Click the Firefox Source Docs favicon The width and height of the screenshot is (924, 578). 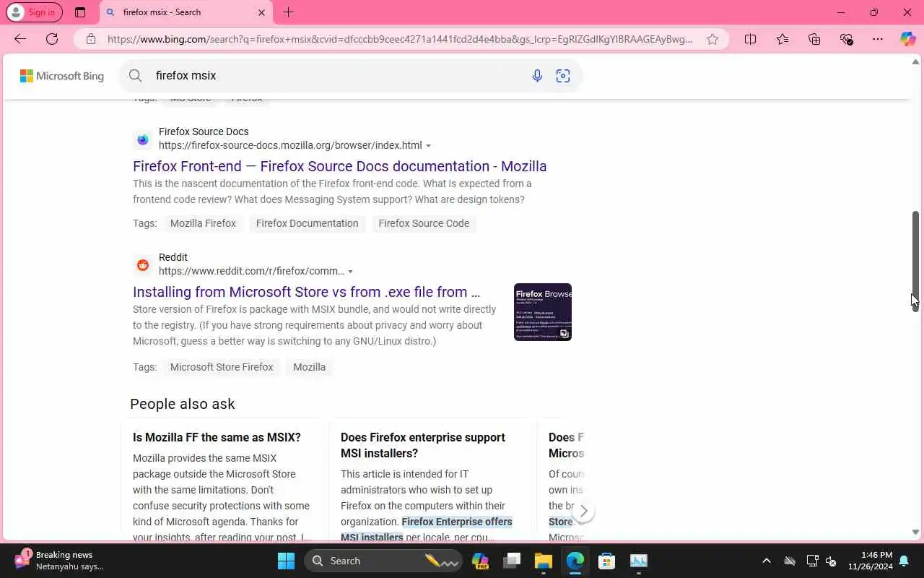(x=143, y=139)
